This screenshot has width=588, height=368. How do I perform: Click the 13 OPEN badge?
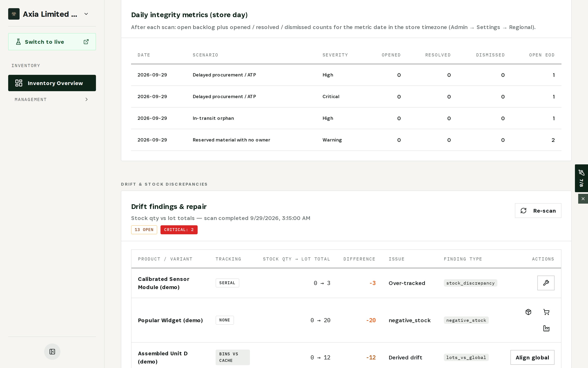(x=144, y=230)
